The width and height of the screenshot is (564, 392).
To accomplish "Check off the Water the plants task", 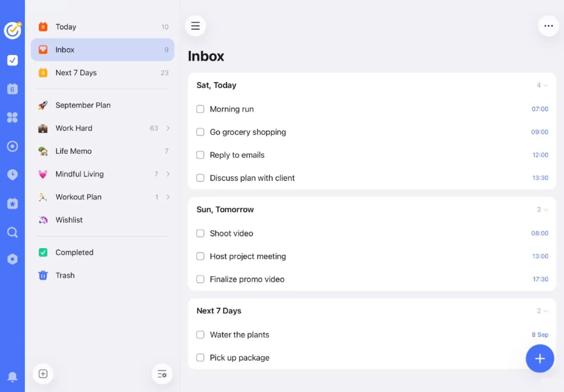I will click(x=200, y=334).
